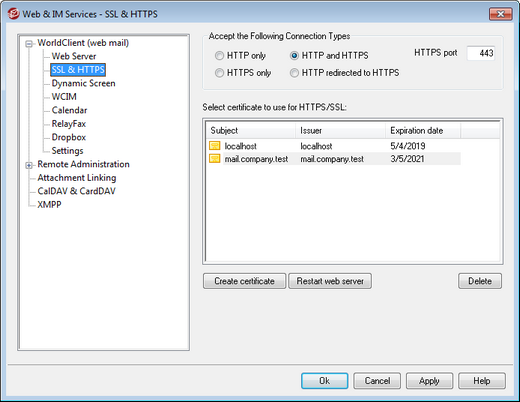Sort certificates by Expiration date column
520x402 pixels.
click(x=423, y=130)
